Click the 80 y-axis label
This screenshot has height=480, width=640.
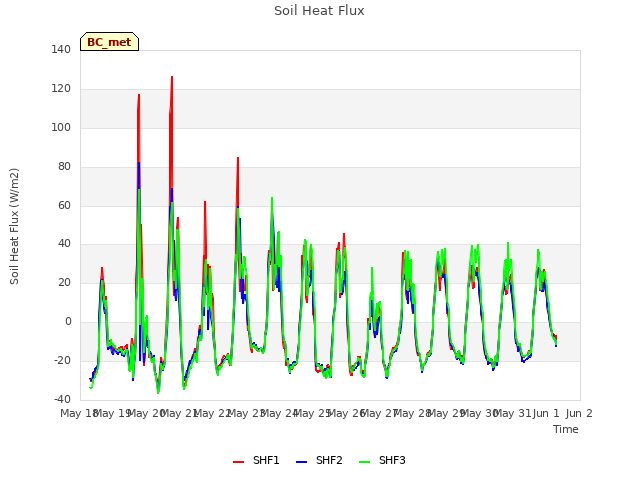click(64, 166)
